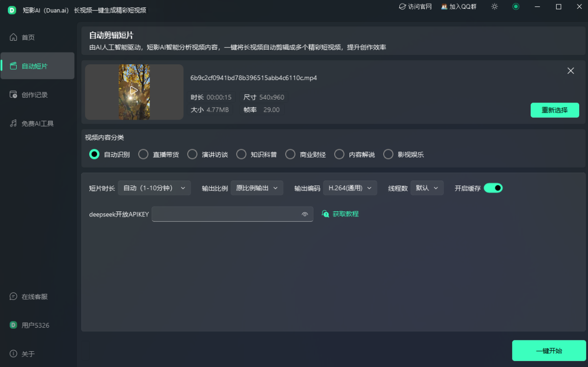Viewport: 588px width, 367px height.
Task: Play the video thumbnail preview
Action: tap(134, 92)
